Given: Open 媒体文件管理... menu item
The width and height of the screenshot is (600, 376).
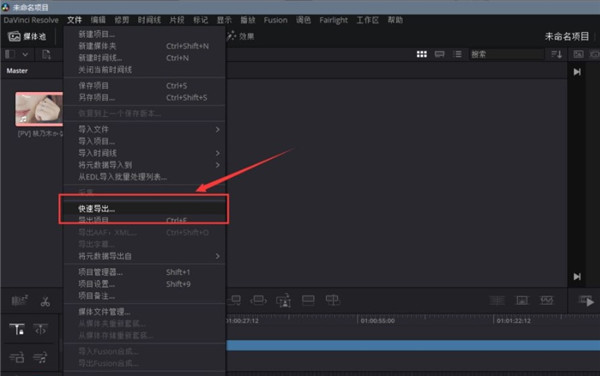Looking at the screenshot, I should point(145,312).
